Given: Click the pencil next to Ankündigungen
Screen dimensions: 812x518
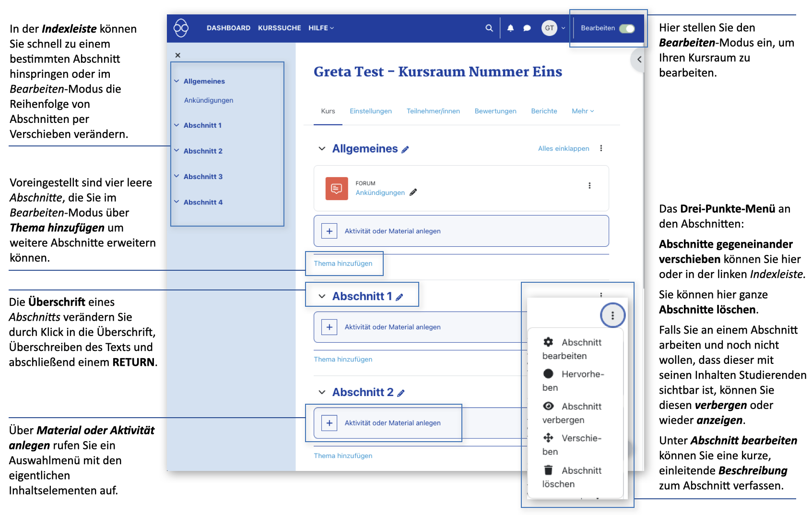Looking at the screenshot, I should pyautogui.click(x=413, y=193).
